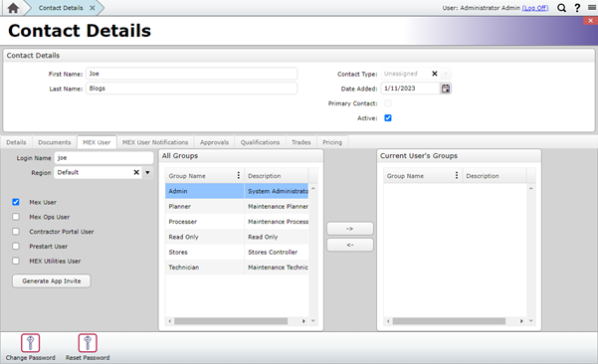Clear the Contact Type value

tap(435, 74)
